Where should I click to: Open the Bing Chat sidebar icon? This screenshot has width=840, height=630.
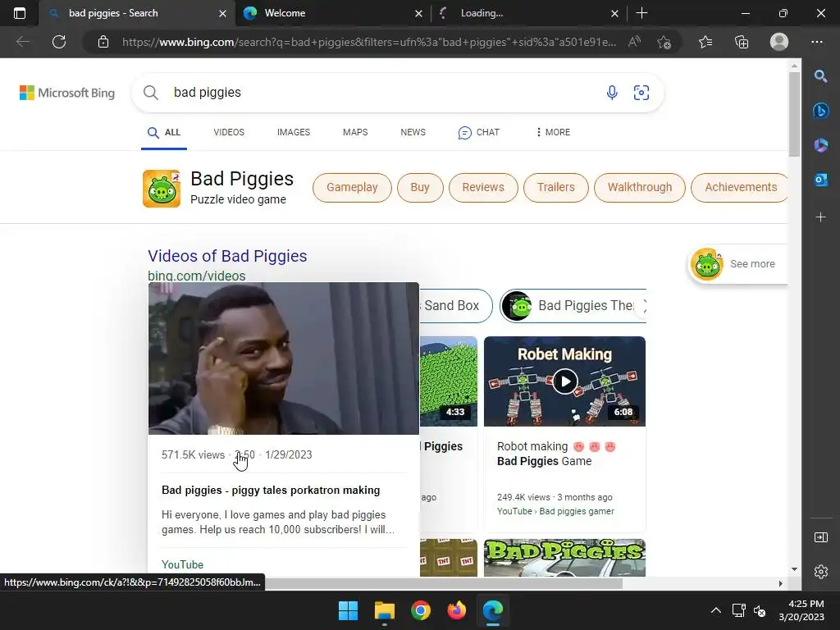point(820,111)
